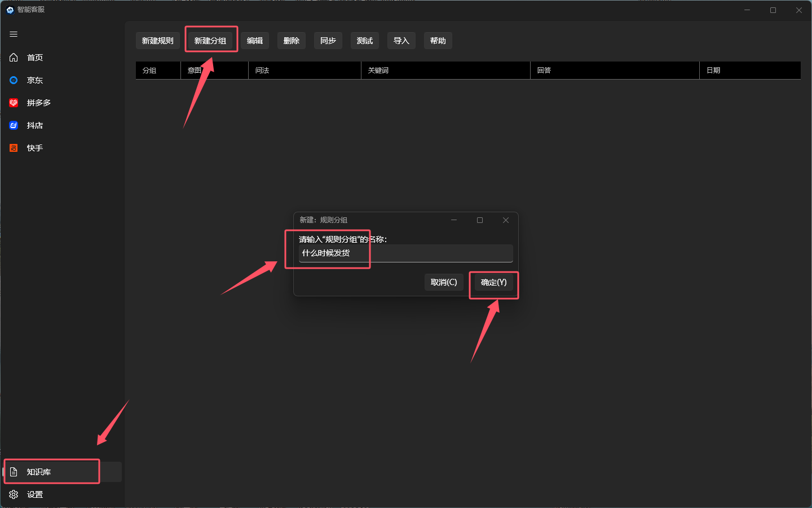Click the 导入 toolbar button
Image resolution: width=812 pixels, height=508 pixels.
[401, 41]
